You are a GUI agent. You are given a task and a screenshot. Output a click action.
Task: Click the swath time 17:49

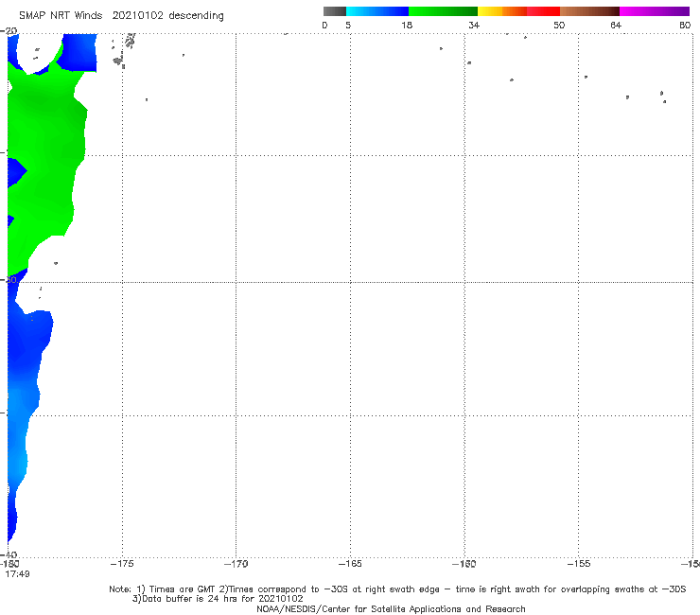tap(17, 574)
